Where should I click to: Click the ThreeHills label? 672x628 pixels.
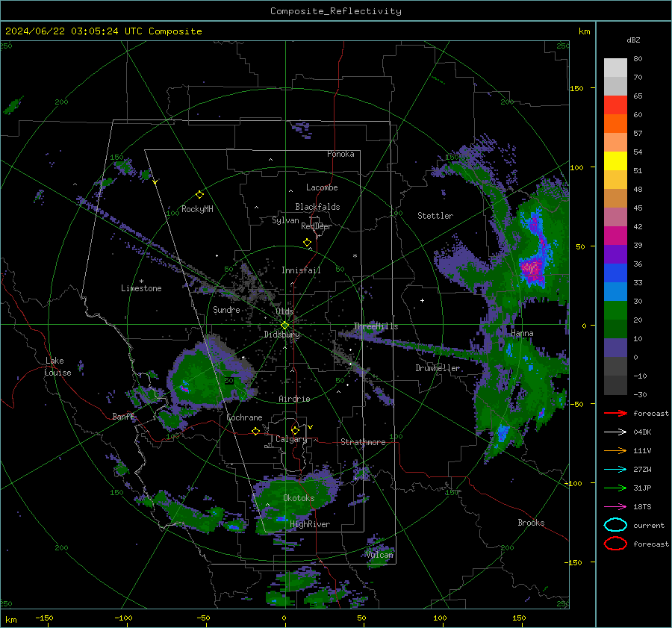click(x=376, y=326)
